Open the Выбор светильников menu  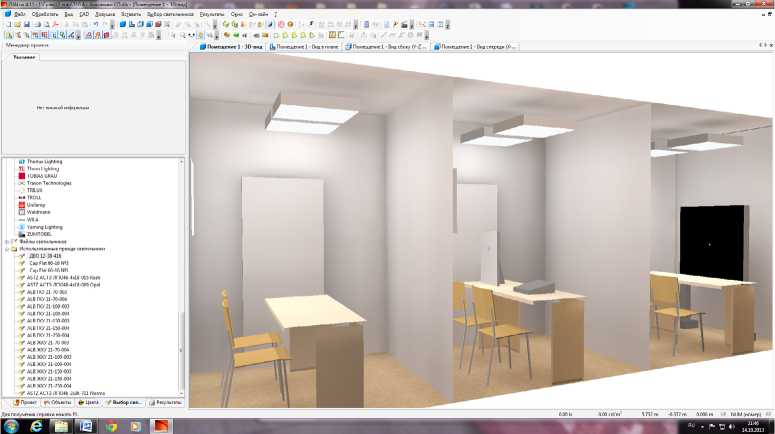(x=172, y=16)
